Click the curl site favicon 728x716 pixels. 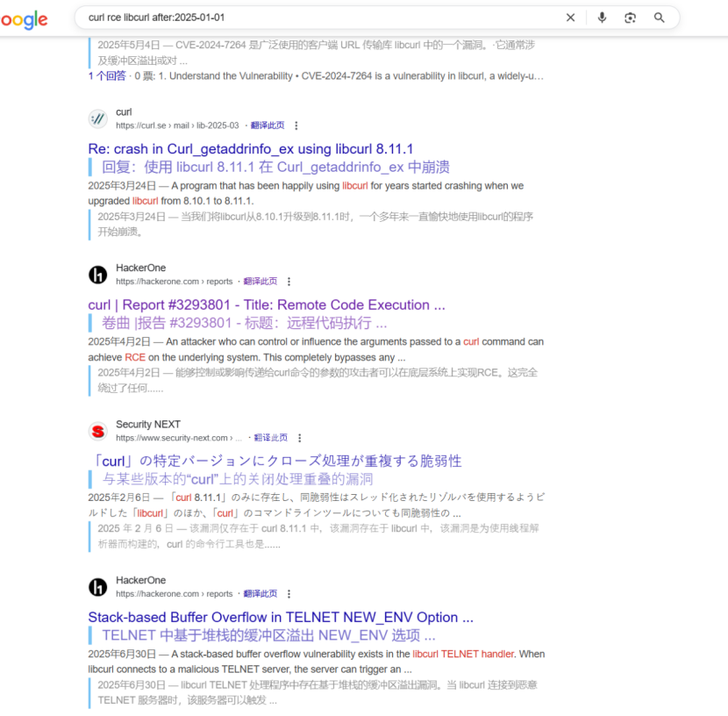(98, 119)
